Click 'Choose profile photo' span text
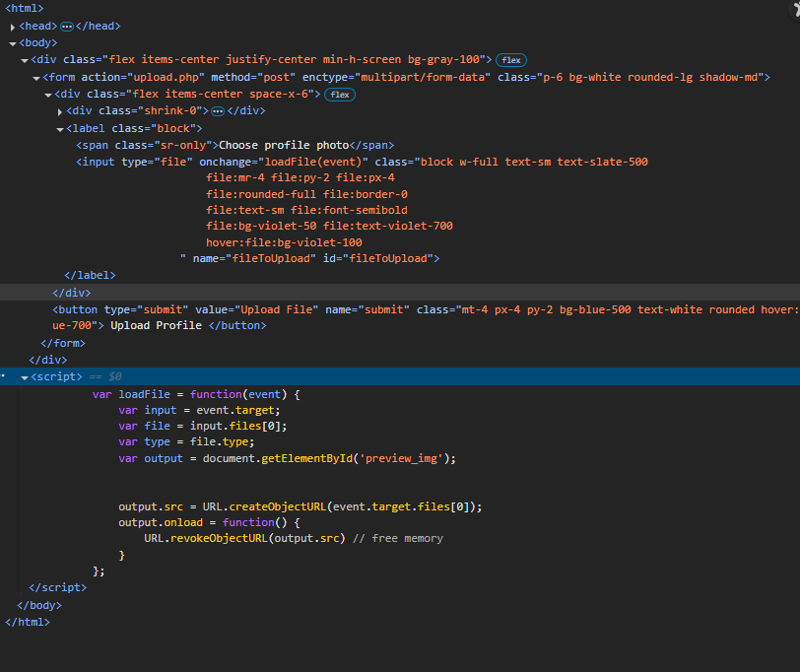The width and height of the screenshot is (800, 672). pyautogui.click(x=284, y=145)
